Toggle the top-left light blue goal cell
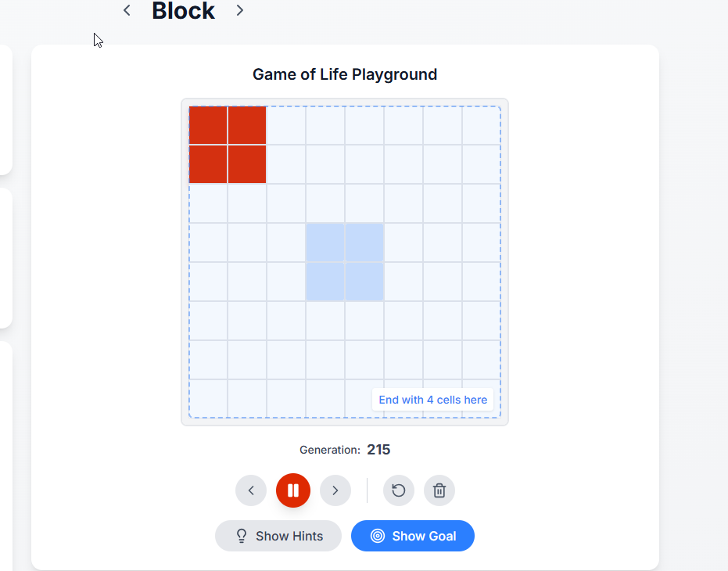Viewport: 728px width, 571px height. tap(325, 242)
